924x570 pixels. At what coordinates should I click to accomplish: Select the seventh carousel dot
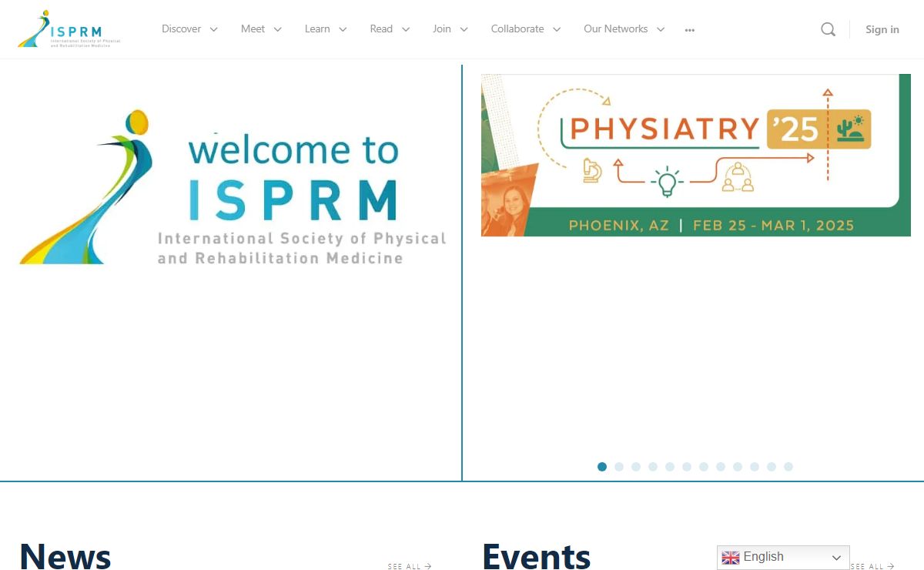coord(704,467)
